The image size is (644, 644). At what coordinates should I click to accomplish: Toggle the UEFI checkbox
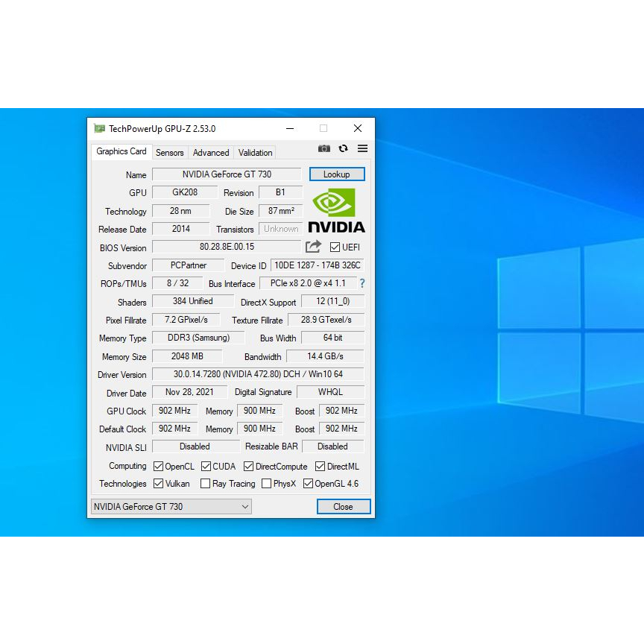335,247
